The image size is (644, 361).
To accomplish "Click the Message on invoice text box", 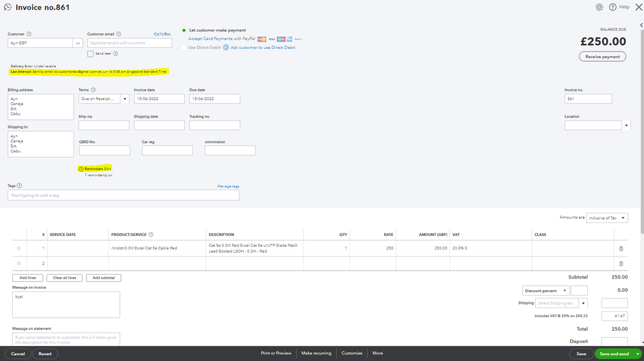I will [66, 305].
